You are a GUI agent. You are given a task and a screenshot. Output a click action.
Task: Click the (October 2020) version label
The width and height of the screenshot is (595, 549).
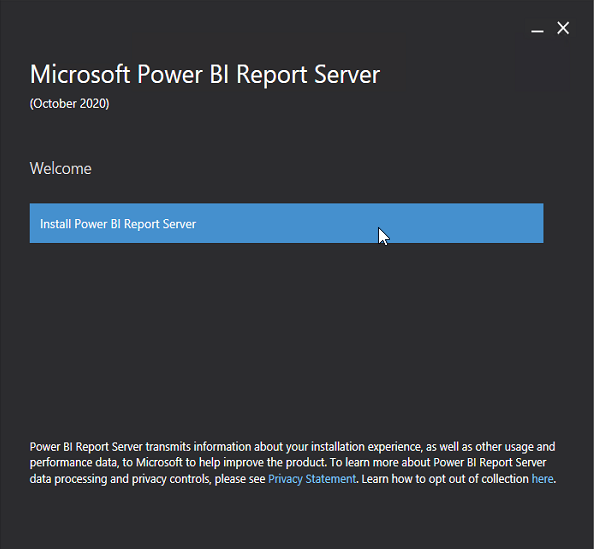coord(69,104)
